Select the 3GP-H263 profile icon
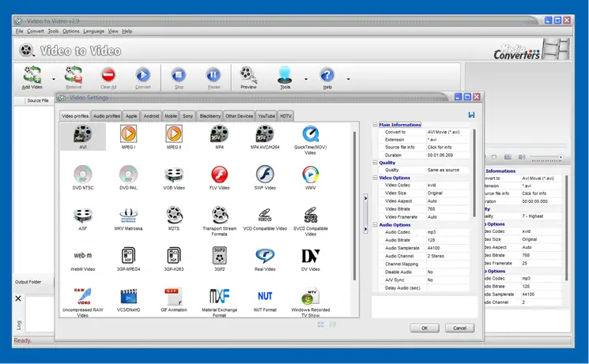 174,256
